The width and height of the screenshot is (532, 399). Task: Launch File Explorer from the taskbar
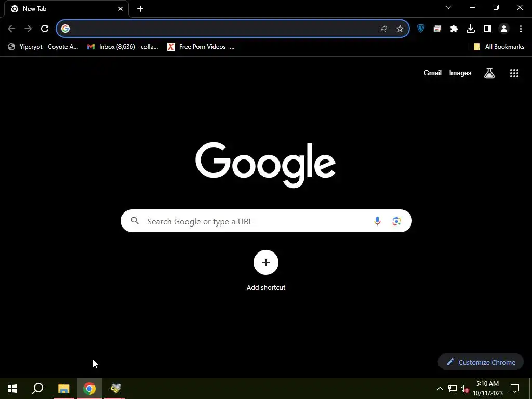(x=63, y=389)
